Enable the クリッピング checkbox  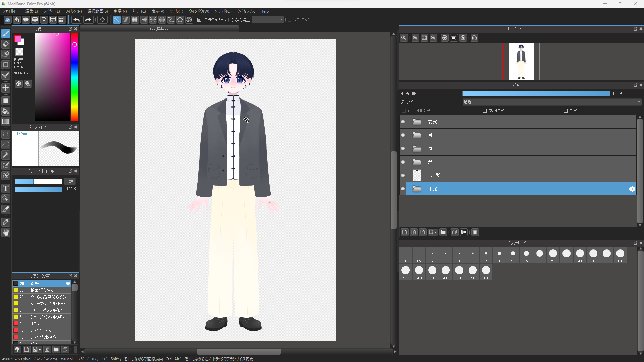click(485, 111)
